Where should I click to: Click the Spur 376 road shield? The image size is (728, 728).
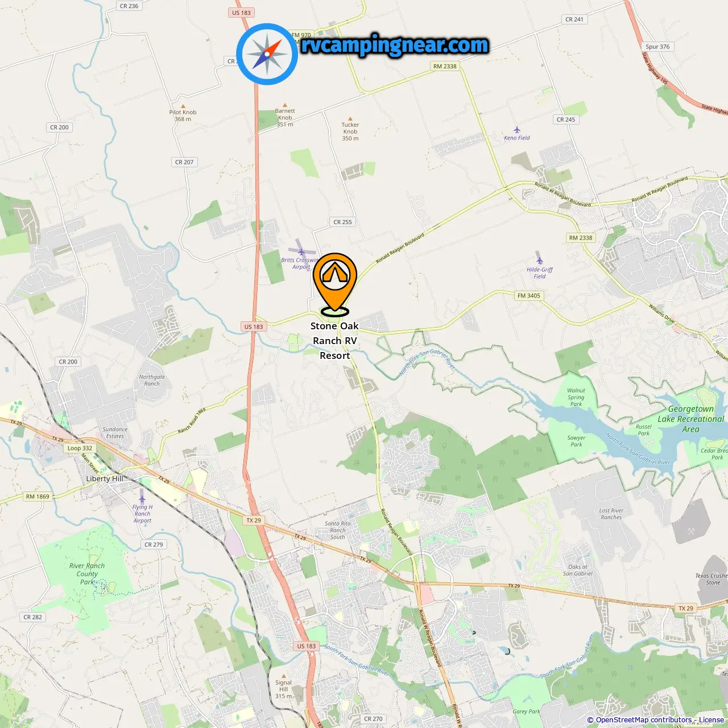[657, 47]
